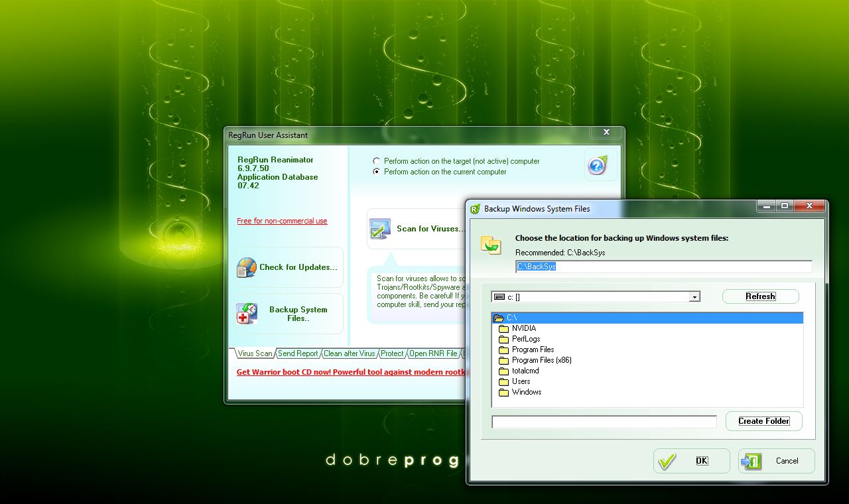849x504 pixels.
Task: Click the Scan for Viruses monitor icon
Action: tap(380, 229)
